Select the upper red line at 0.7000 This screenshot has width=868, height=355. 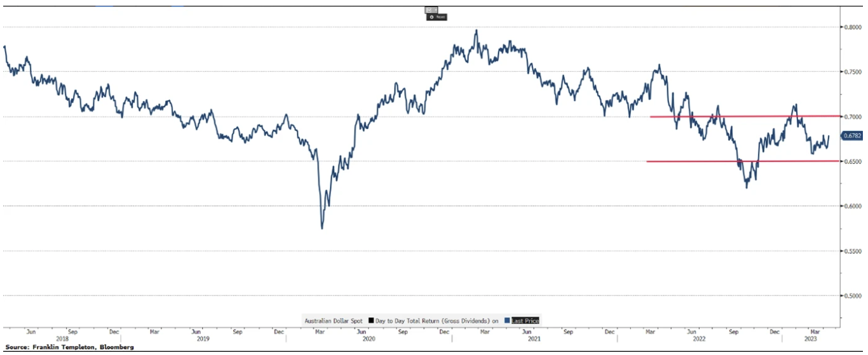(743, 116)
